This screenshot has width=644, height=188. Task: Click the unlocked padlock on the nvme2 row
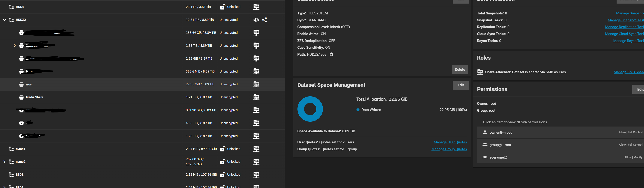click(x=222, y=162)
